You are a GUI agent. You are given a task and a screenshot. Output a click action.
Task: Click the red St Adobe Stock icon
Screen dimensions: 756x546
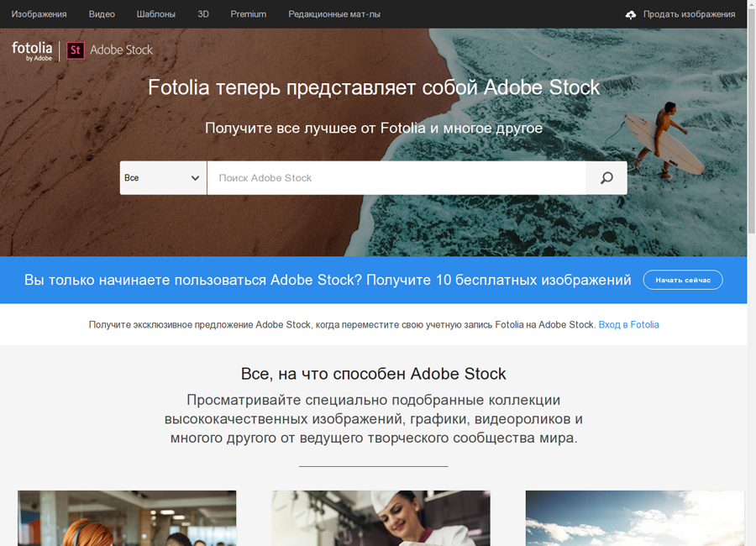(x=76, y=50)
